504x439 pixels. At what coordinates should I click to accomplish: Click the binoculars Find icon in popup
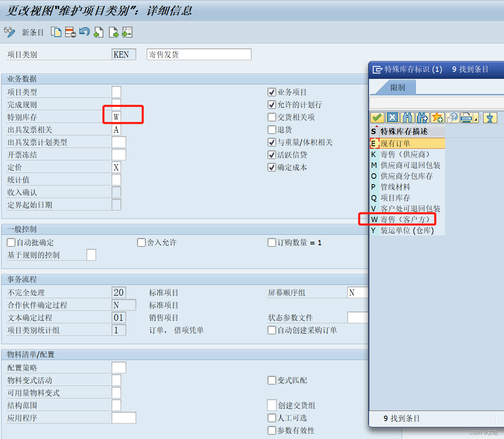[407, 117]
